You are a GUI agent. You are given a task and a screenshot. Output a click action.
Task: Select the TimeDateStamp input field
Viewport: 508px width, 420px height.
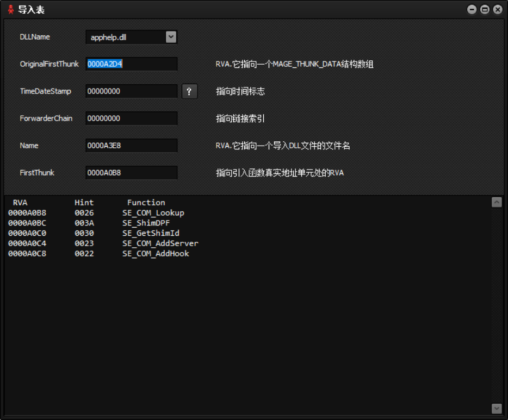click(x=131, y=91)
